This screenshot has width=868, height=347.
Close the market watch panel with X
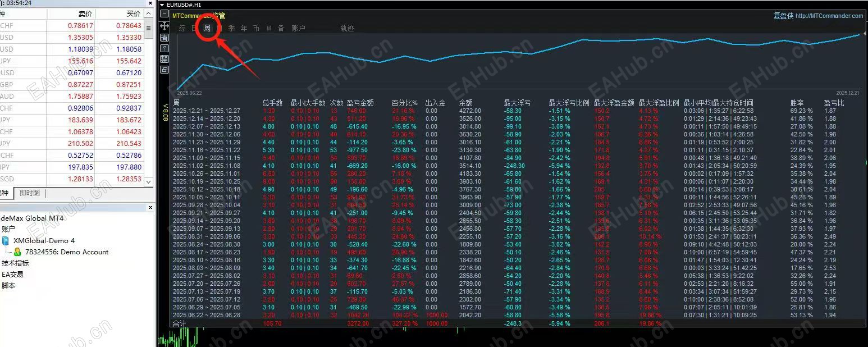[150, 3]
